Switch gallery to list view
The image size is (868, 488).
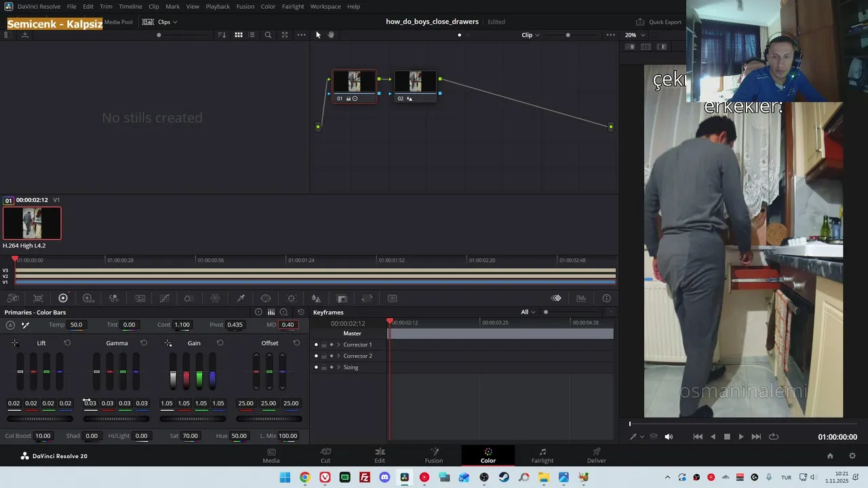pyautogui.click(x=252, y=35)
